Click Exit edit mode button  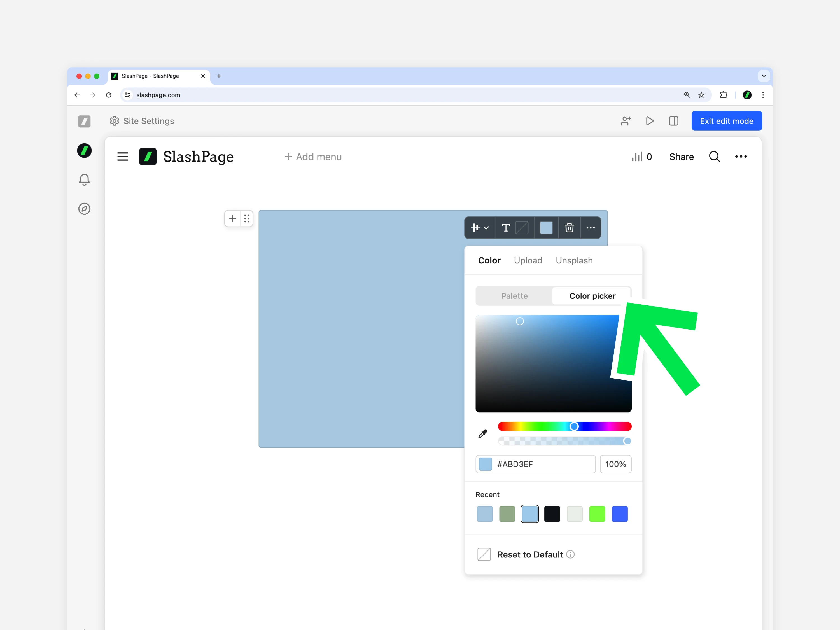[726, 121]
